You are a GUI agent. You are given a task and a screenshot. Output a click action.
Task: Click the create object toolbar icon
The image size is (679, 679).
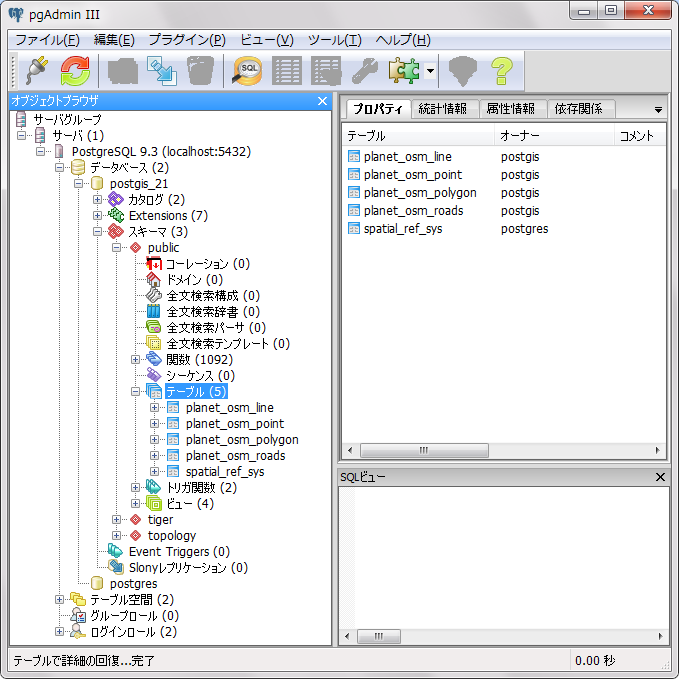(162, 71)
